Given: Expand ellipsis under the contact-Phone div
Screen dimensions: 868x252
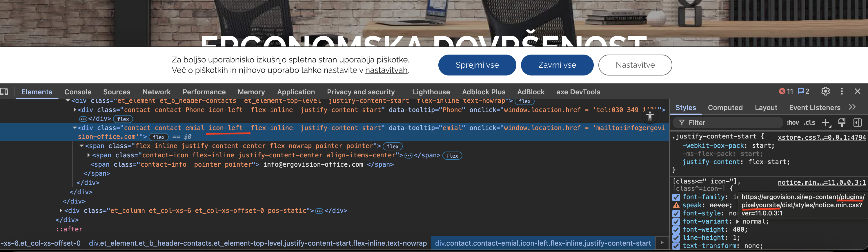Looking at the screenshot, I should pyautogui.click(x=83, y=119).
